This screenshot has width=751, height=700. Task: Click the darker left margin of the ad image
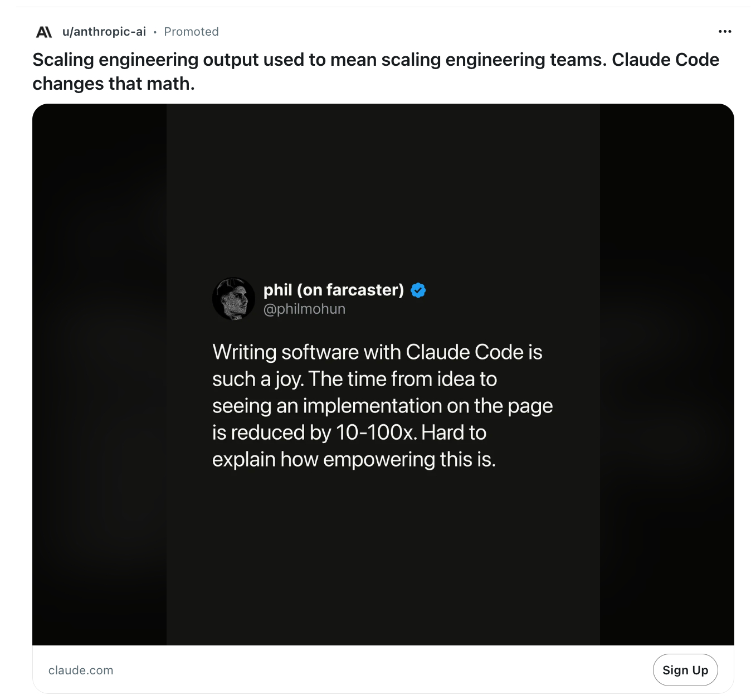(99, 375)
